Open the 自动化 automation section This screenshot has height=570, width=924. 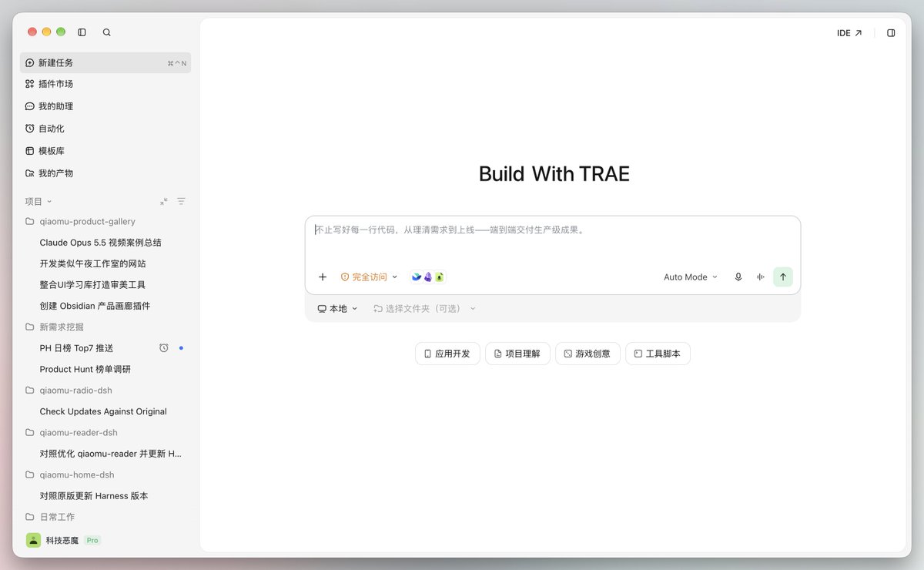click(105, 129)
